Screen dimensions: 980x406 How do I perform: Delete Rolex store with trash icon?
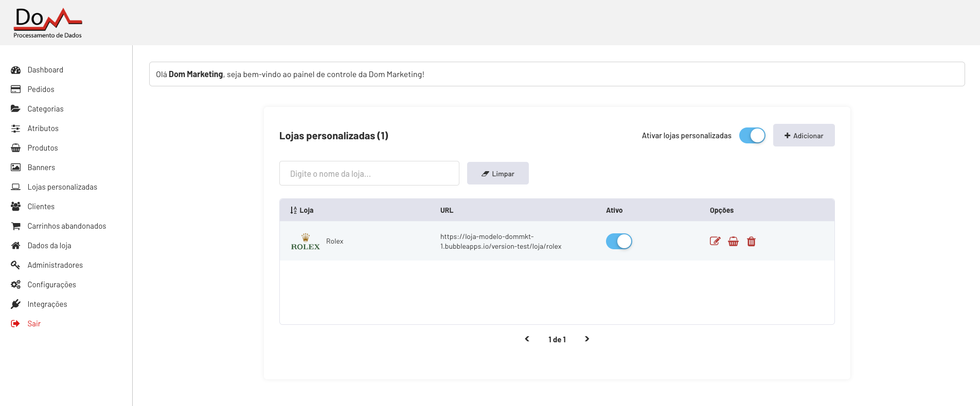[751, 242]
